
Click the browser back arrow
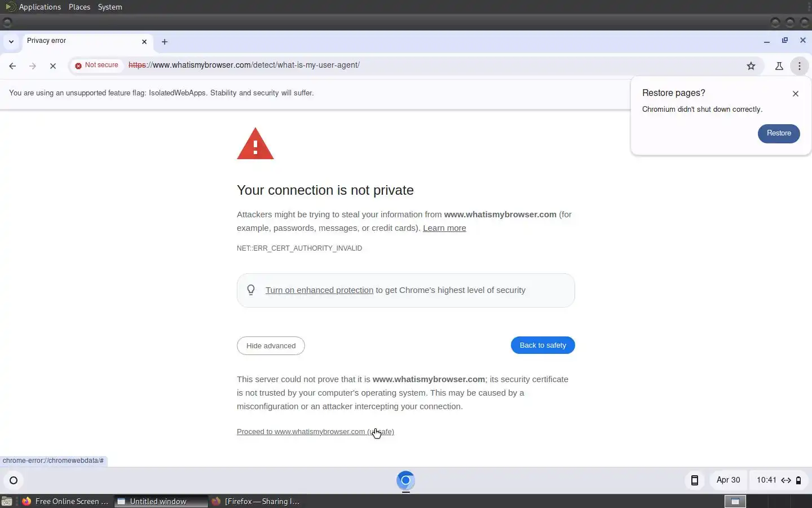(x=12, y=66)
